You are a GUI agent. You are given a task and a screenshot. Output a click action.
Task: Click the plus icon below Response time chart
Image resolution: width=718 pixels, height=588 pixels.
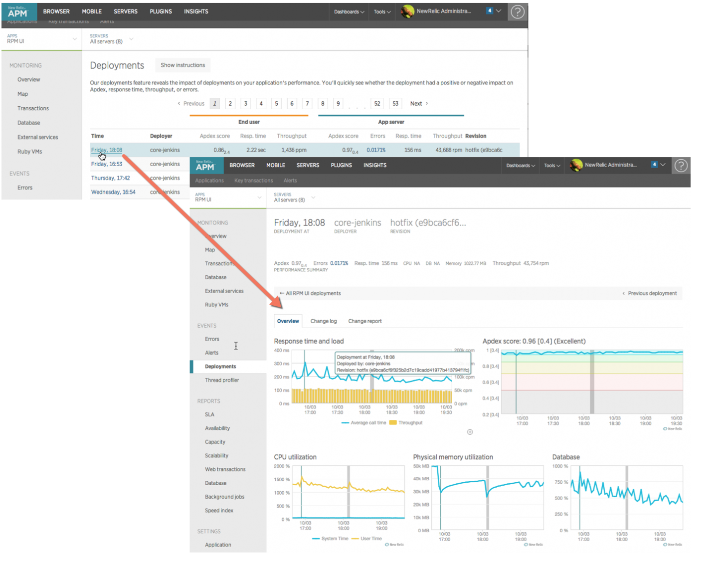pyautogui.click(x=469, y=432)
